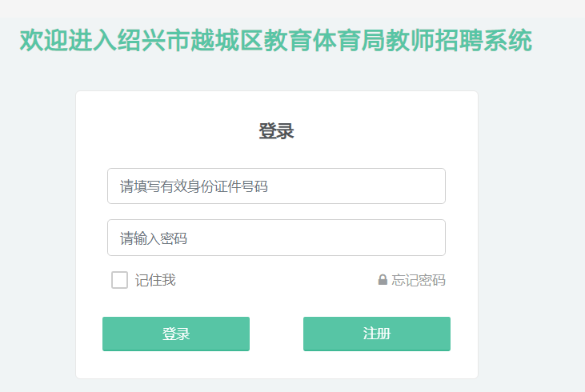Click the square box left of 记住我
585x392 pixels.
119,280
